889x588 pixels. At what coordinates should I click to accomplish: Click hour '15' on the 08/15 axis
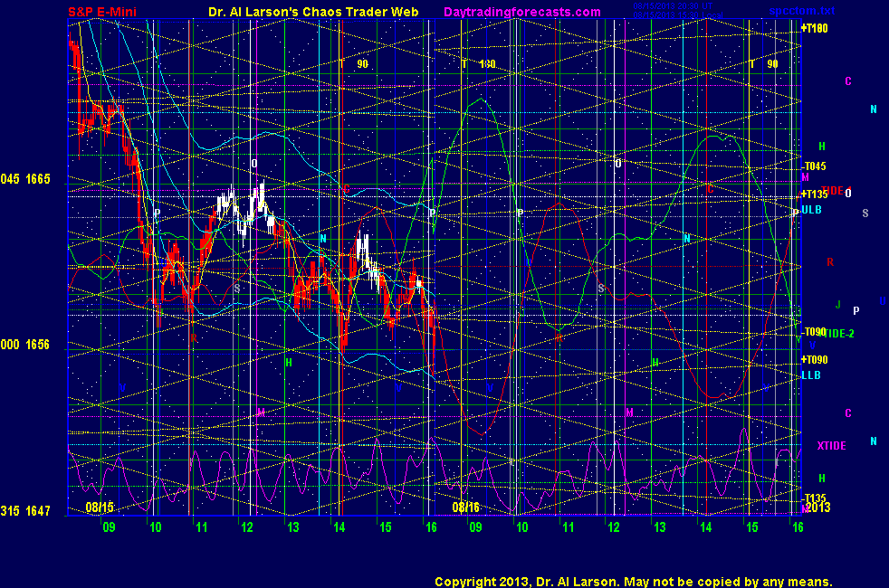coord(386,527)
